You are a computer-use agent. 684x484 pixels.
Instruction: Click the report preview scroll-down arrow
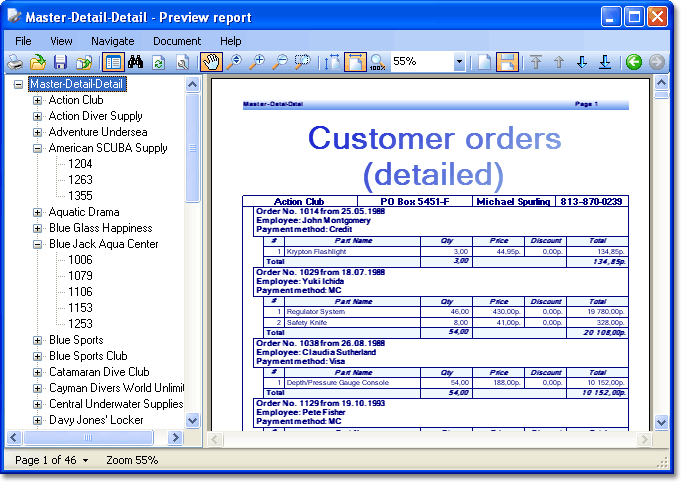[661, 423]
